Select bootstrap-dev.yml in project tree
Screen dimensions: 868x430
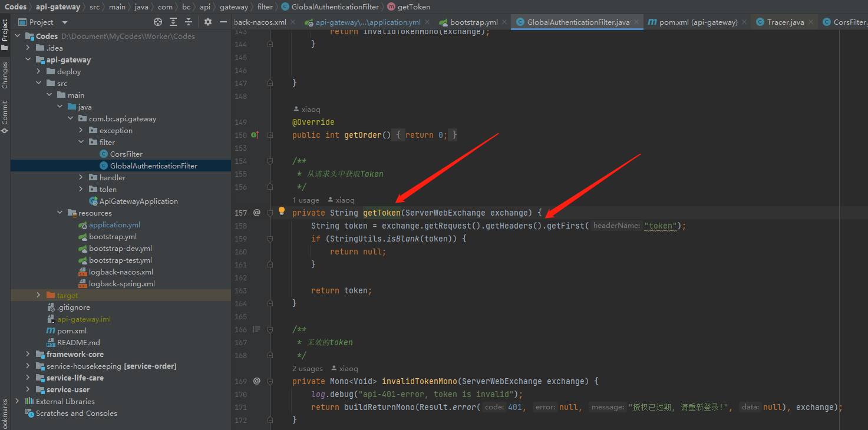coord(115,248)
